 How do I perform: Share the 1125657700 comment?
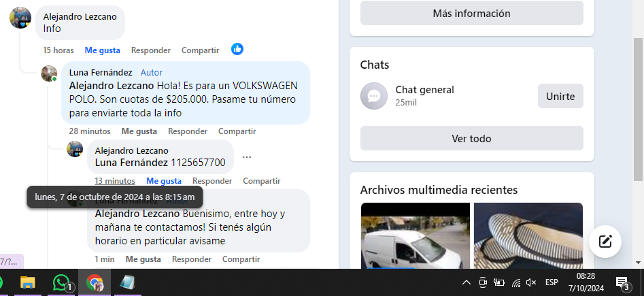[262, 181]
